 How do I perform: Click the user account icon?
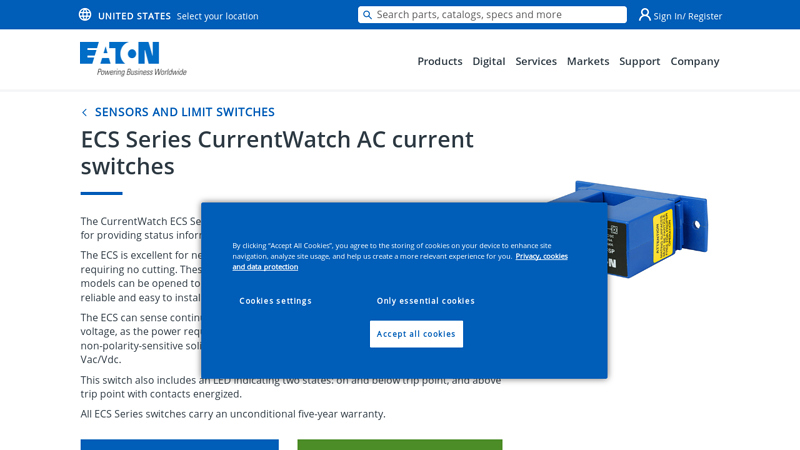[644, 15]
